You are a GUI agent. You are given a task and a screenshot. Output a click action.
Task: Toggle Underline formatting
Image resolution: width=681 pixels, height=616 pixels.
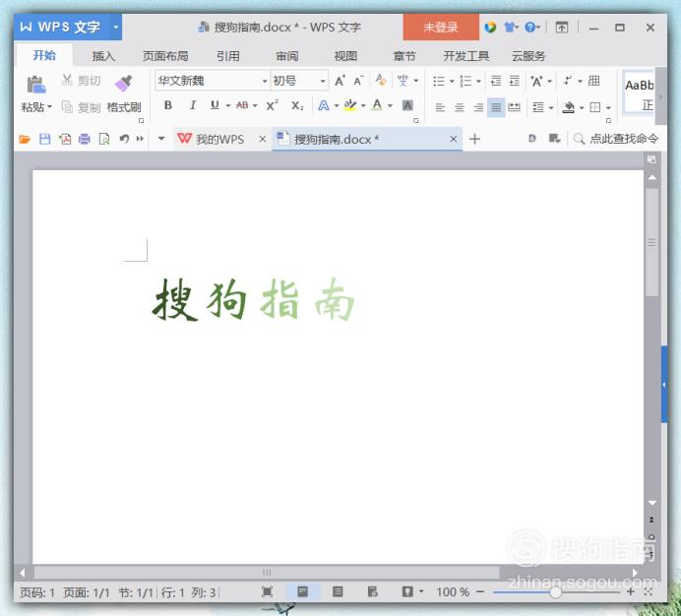[215, 105]
